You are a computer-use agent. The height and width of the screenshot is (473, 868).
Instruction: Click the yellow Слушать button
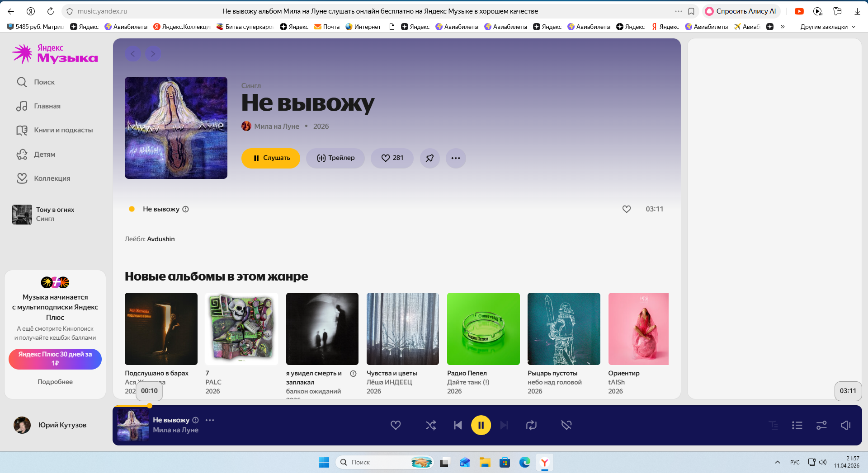271,158
